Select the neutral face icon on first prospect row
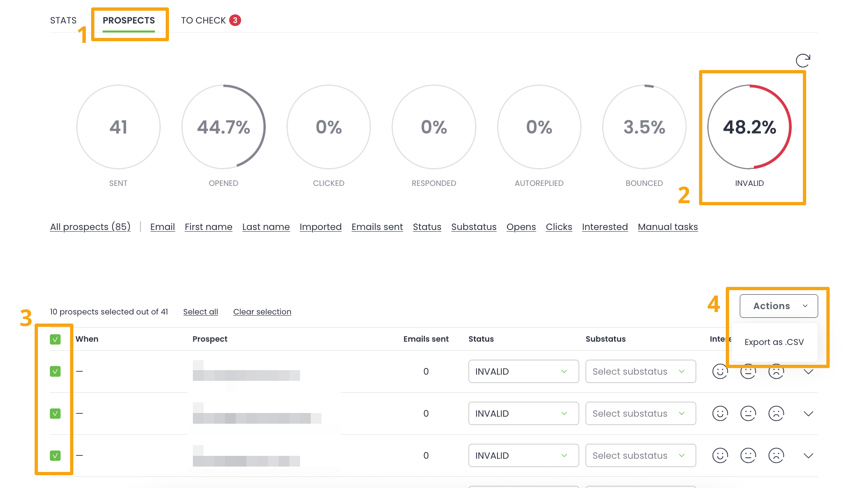Viewport: 868px width, 488px height. [x=748, y=371]
